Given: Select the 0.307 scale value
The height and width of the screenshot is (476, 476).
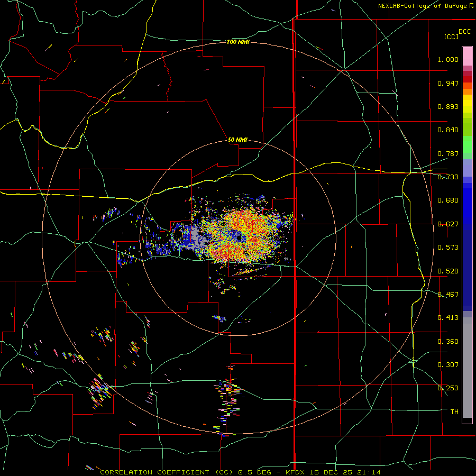Looking at the screenshot, I should pyautogui.click(x=448, y=365).
